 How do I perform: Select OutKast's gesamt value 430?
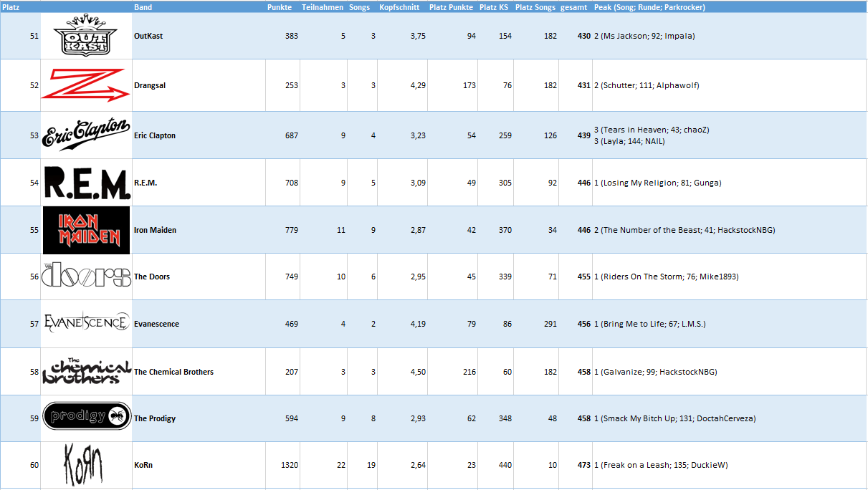pyautogui.click(x=583, y=36)
